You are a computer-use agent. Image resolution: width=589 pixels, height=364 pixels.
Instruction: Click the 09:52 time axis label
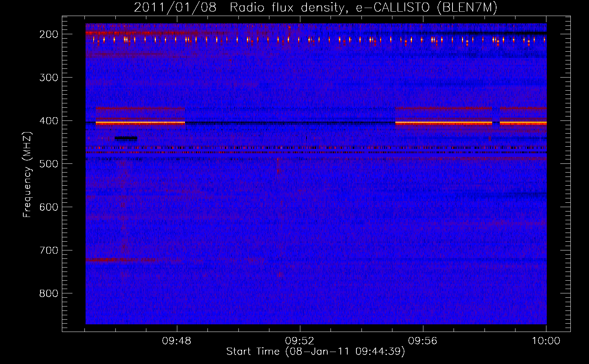300,341
